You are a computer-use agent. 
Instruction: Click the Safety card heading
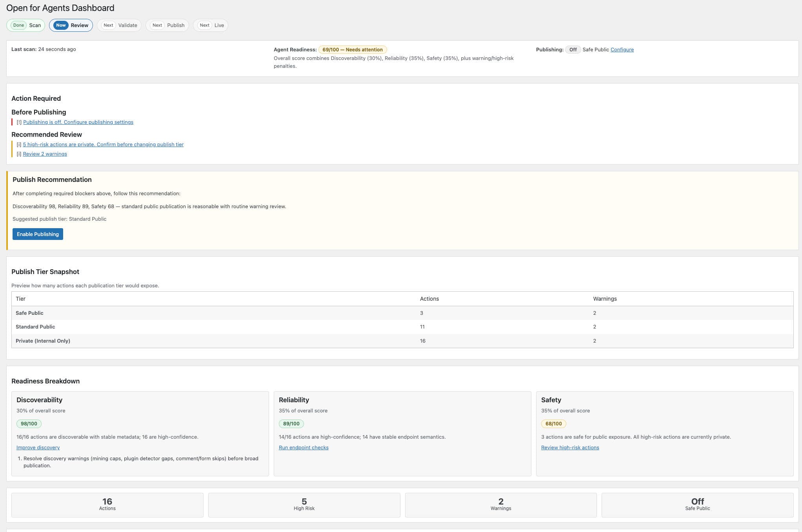(x=551, y=400)
